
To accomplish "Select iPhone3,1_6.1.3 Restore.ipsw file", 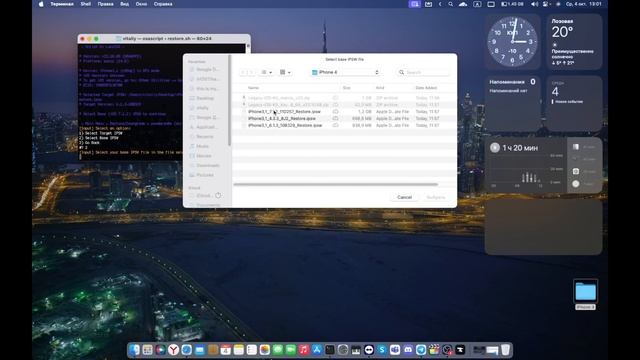I will (343, 125).
